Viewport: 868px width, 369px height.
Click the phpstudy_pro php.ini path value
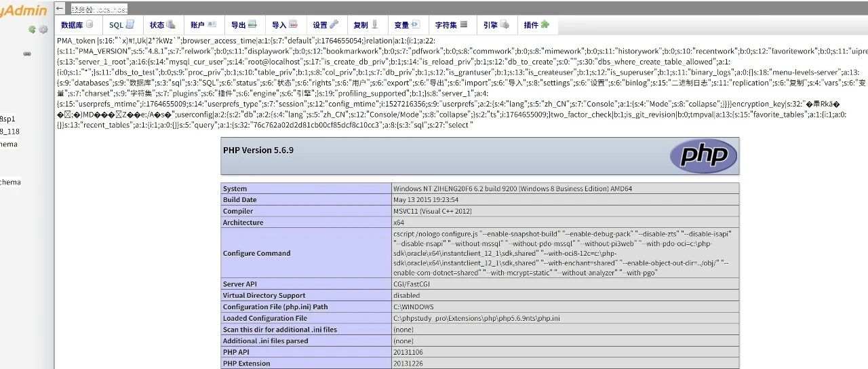(477, 318)
